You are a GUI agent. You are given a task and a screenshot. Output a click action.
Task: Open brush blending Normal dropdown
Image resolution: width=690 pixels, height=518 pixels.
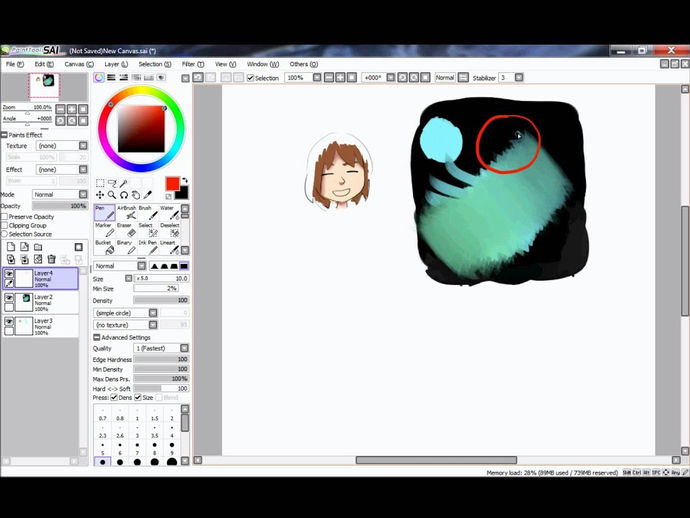141,266
